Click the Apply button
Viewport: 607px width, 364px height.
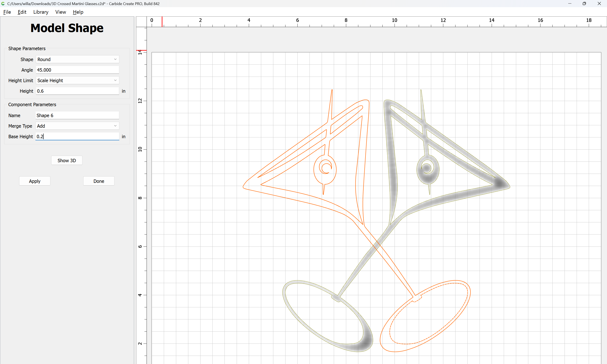click(35, 181)
